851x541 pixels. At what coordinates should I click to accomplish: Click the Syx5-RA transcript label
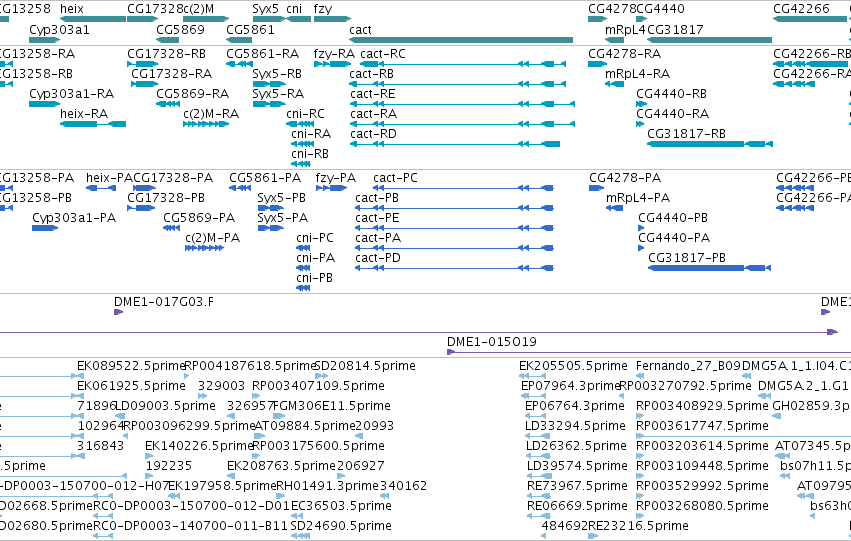tap(278, 94)
